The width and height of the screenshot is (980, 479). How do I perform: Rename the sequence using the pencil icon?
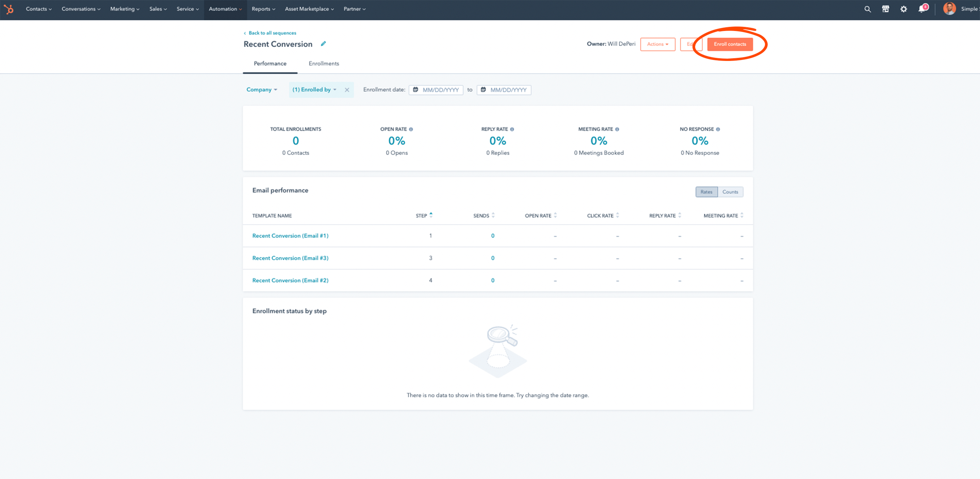(323, 44)
